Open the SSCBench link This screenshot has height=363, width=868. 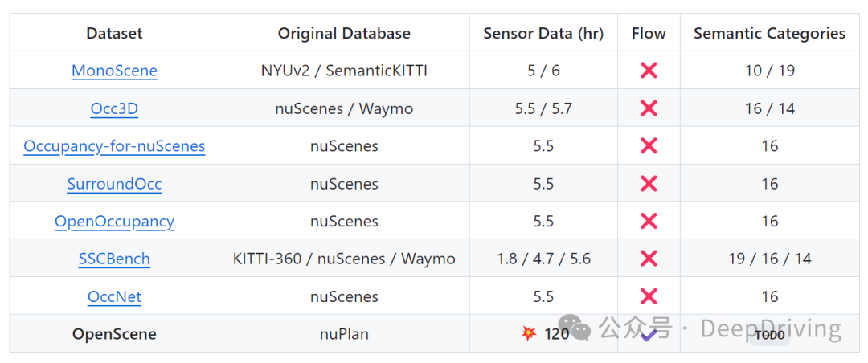click(114, 259)
